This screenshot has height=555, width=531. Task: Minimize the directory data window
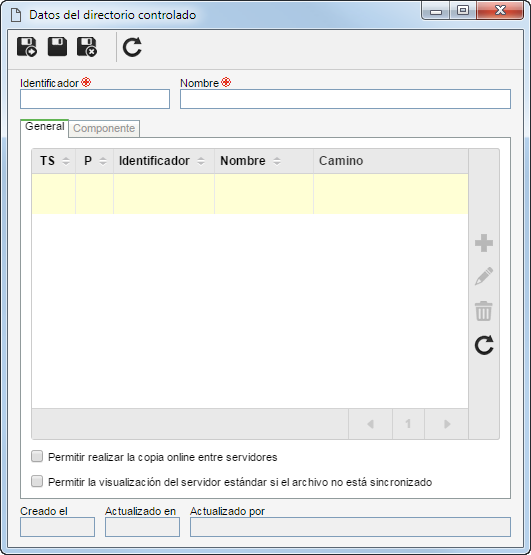pyautogui.click(x=436, y=11)
